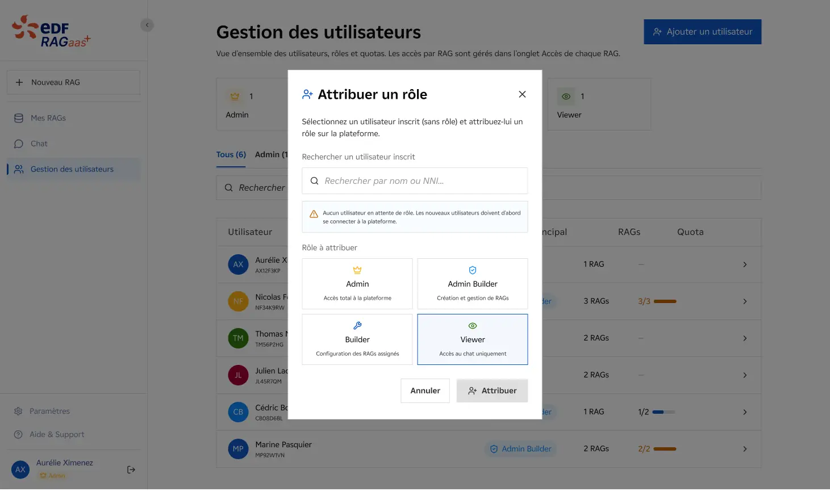Image resolution: width=830 pixels, height=504 pixels.
Task: Click the Paramètres gear icon
Action: 18,411
